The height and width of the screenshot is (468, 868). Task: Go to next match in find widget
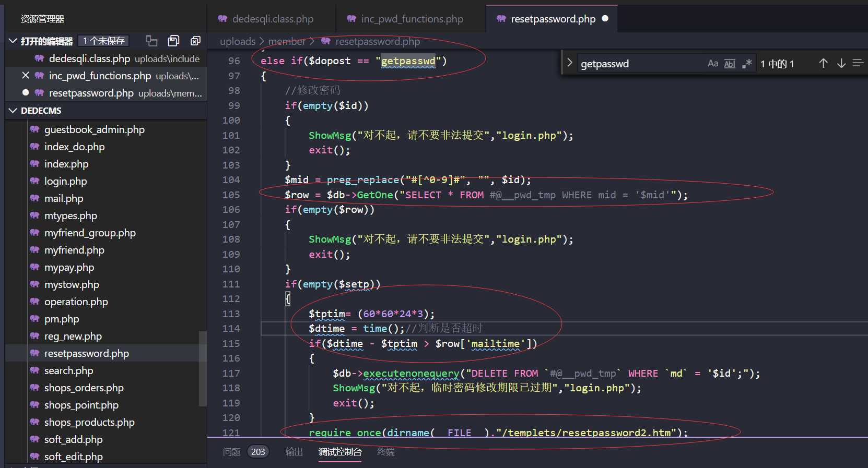click(x=841, y=64)
